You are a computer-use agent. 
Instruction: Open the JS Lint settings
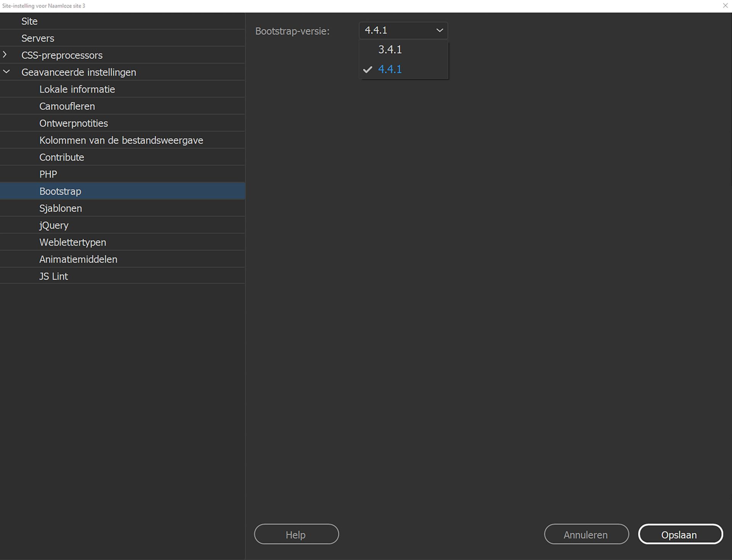53,276
